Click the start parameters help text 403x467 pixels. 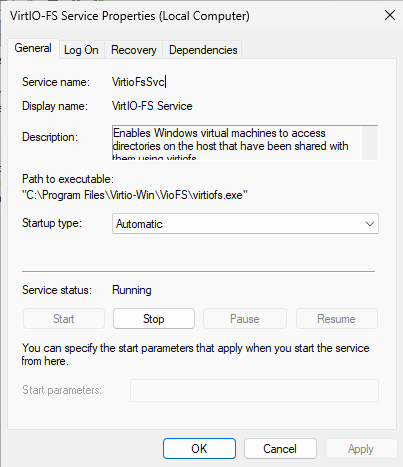pos(196,354)
